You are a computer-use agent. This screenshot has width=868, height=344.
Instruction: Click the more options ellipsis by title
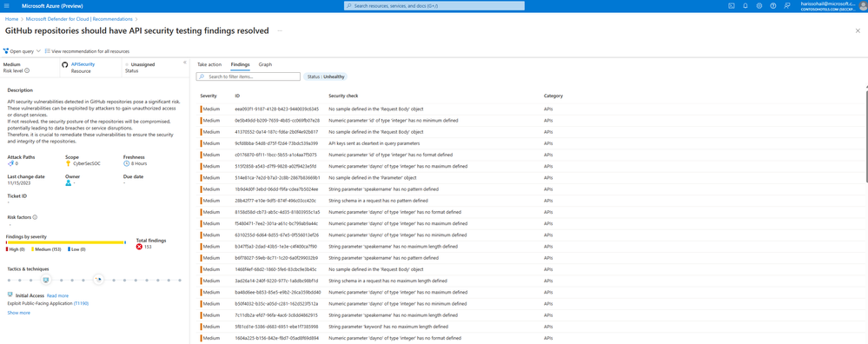click(280, 31)
